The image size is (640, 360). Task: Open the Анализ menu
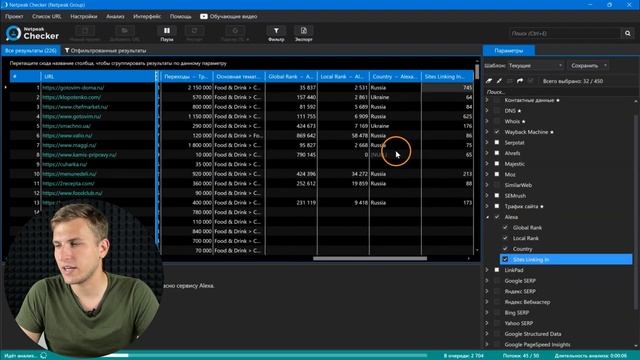click(115, 16)
